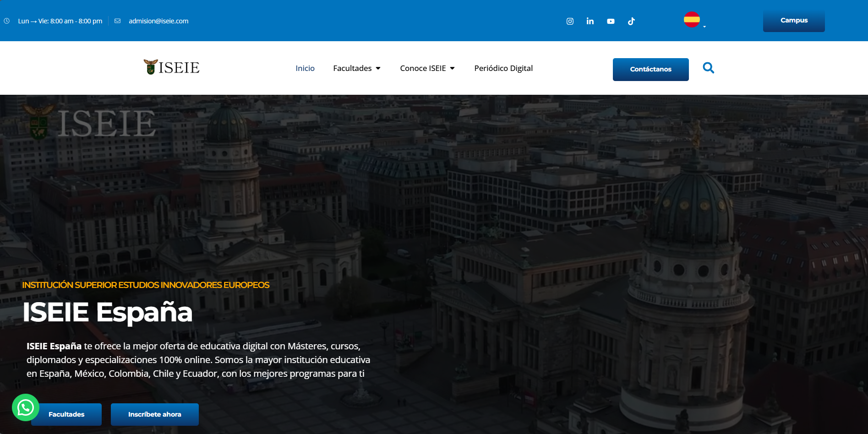Click the envelope email icon
Screen dimensions: 868x434
point(118,21)
